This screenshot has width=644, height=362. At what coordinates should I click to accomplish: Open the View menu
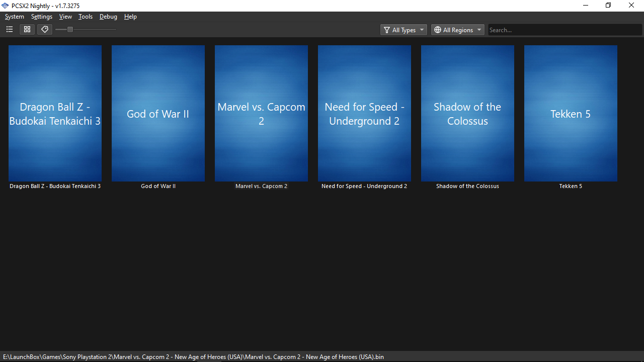65,17
